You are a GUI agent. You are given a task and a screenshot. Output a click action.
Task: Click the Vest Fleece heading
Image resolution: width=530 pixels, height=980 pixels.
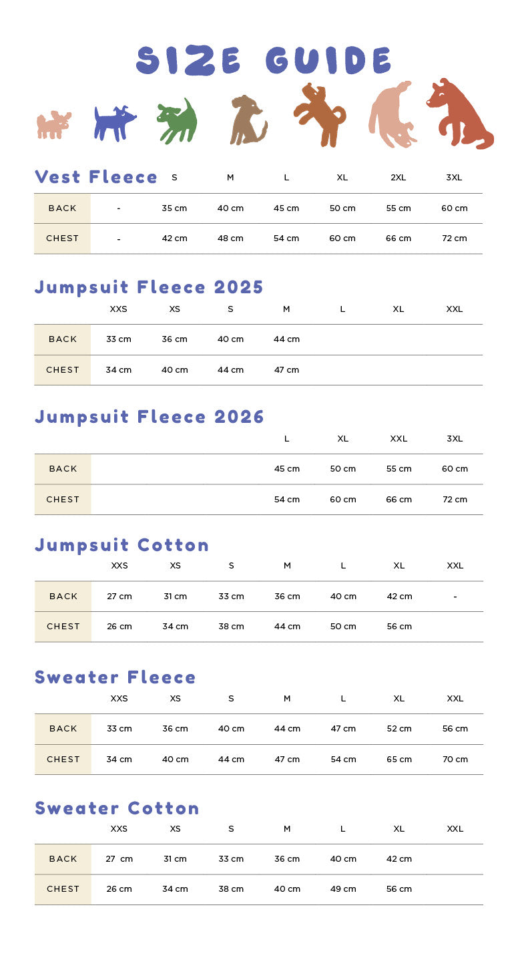click(x=96, y=177)
